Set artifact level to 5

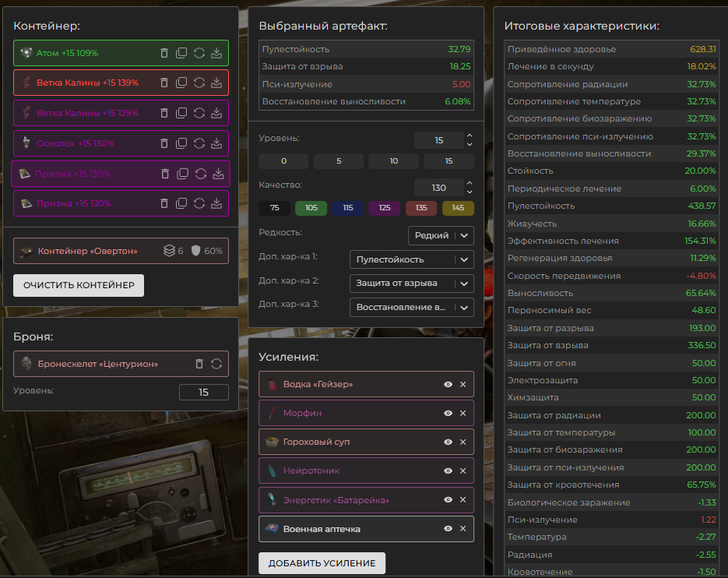tap(339, 160)
